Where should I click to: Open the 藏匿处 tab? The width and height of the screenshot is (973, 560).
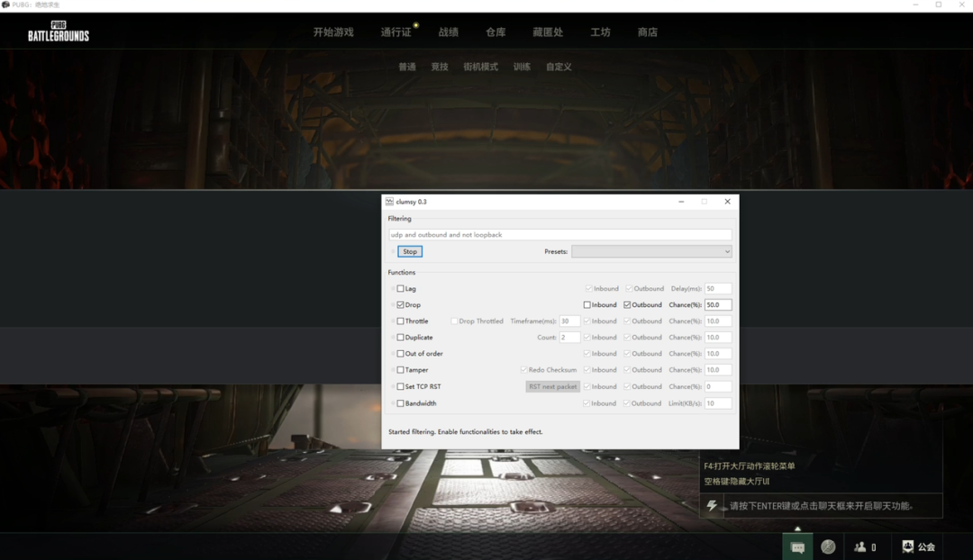point(548,32)
